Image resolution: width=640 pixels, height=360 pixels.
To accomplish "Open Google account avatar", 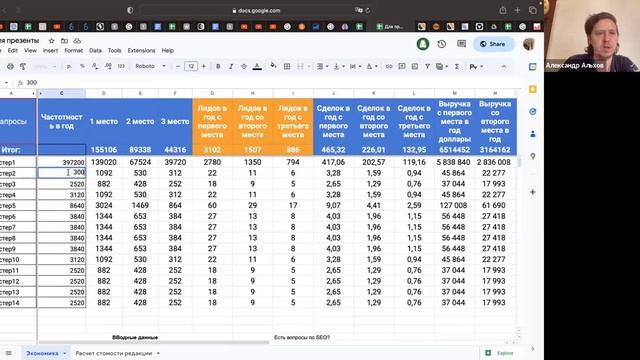I will coord(529,44).
